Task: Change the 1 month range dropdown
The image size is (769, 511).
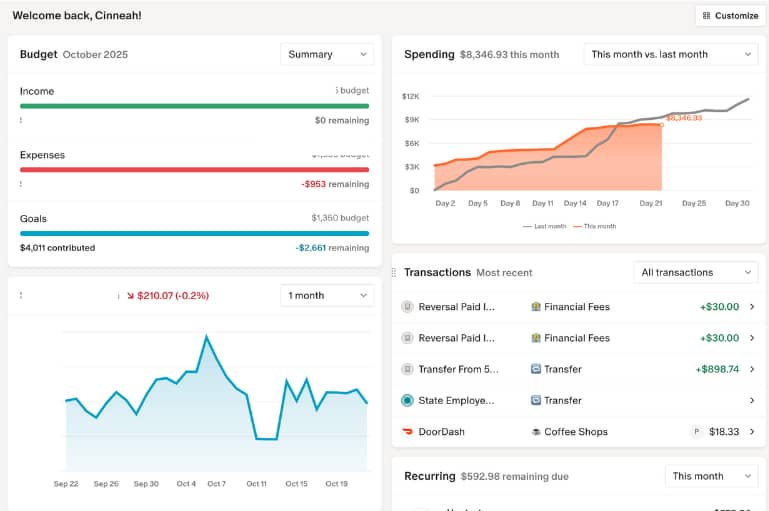Action: coord(327,296)
